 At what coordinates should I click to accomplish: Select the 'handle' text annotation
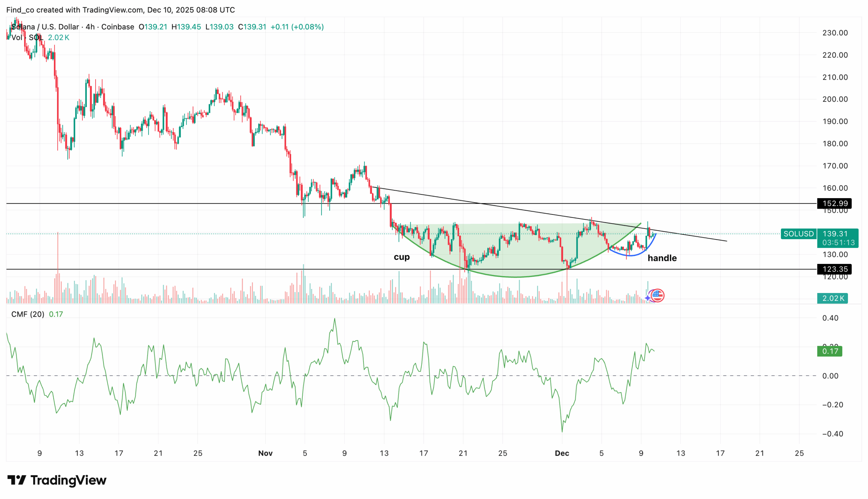[x=662, y=258]
